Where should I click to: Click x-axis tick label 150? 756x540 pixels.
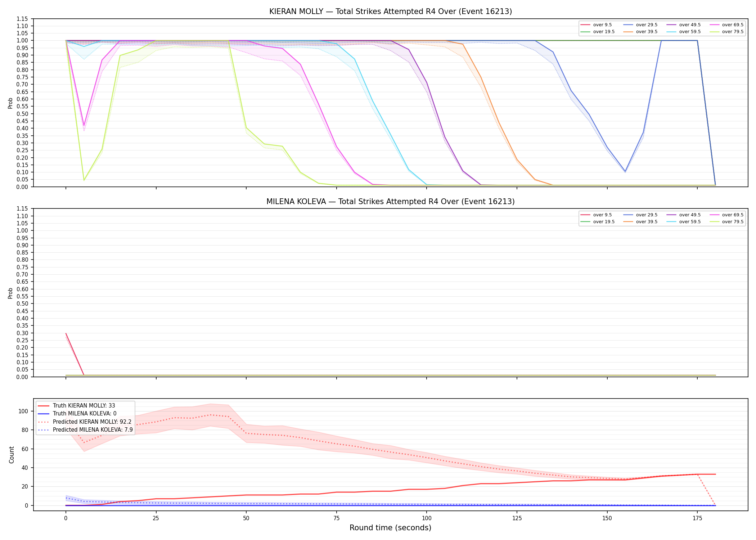pyautogui.click(x=607, y=518)
